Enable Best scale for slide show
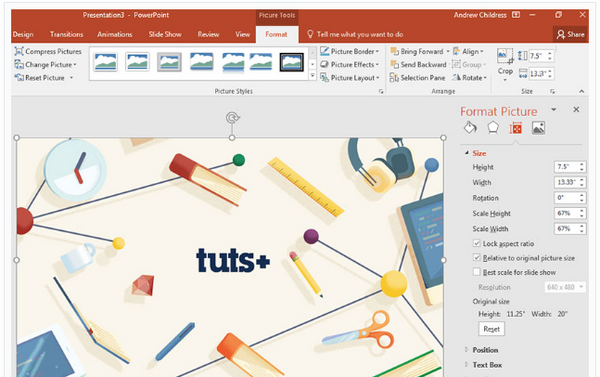Screen dimensions: 600x377 coord(476,272)
